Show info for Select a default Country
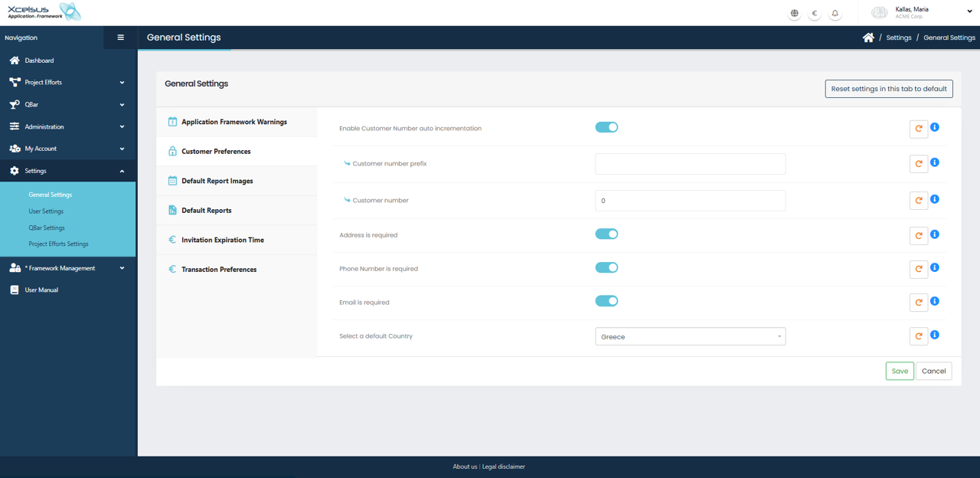 point(935,335)
